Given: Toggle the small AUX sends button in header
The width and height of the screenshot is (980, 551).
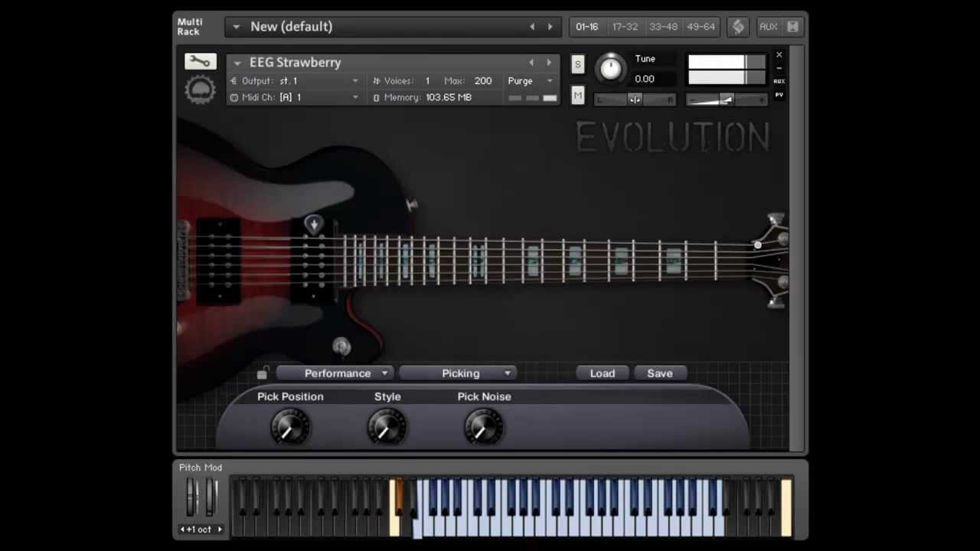Looking at the screenshot, I should coord(779,81).
